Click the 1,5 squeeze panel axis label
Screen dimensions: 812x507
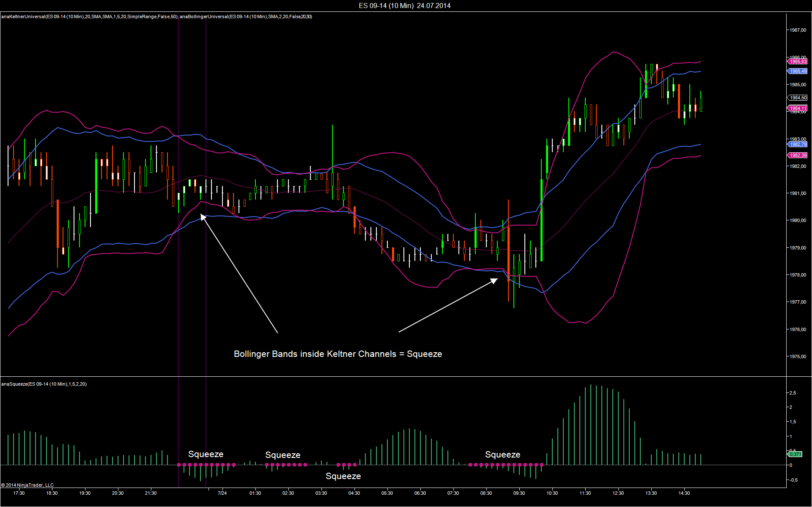point(793,422)
